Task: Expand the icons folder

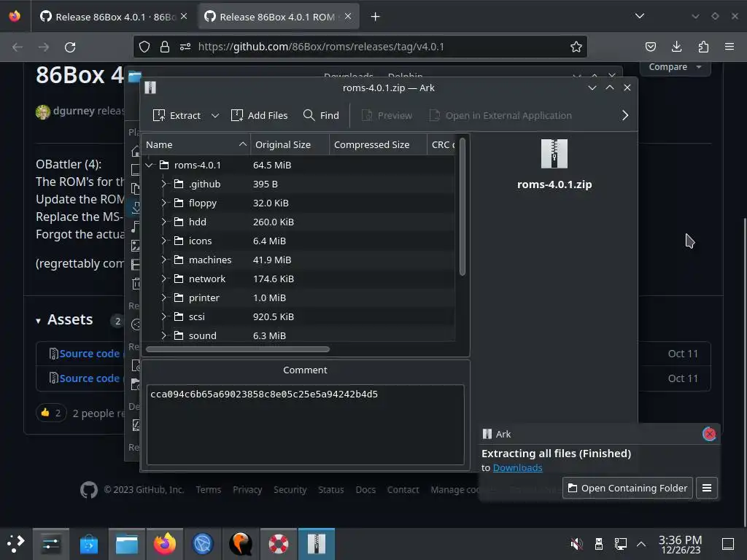Action: tap(163, 241)
